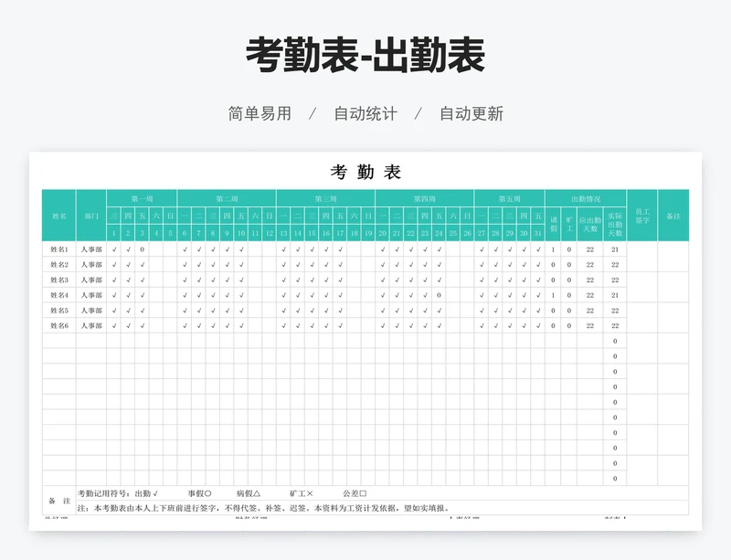Click the 应出勤天数 sub-header

pos(589,225)
